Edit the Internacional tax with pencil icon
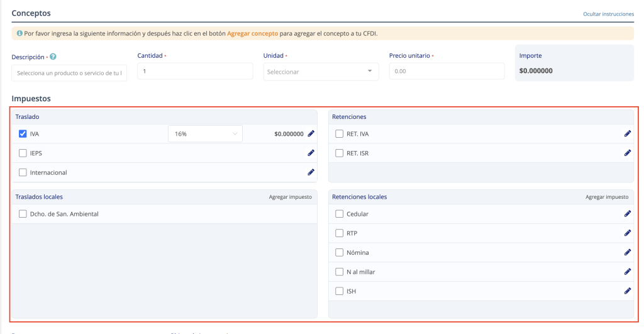 pyautogui.click(x=311, y=172)
